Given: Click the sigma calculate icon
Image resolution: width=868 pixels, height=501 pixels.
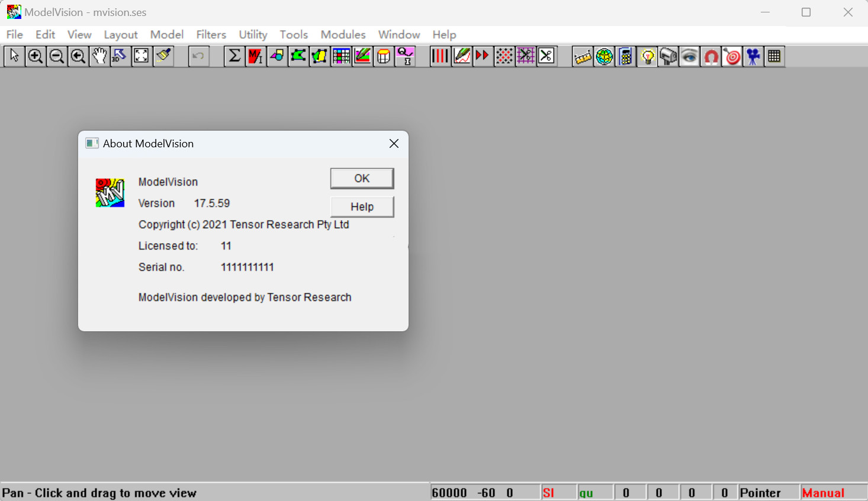Looking at the screenshot, I should pos(234,56).
